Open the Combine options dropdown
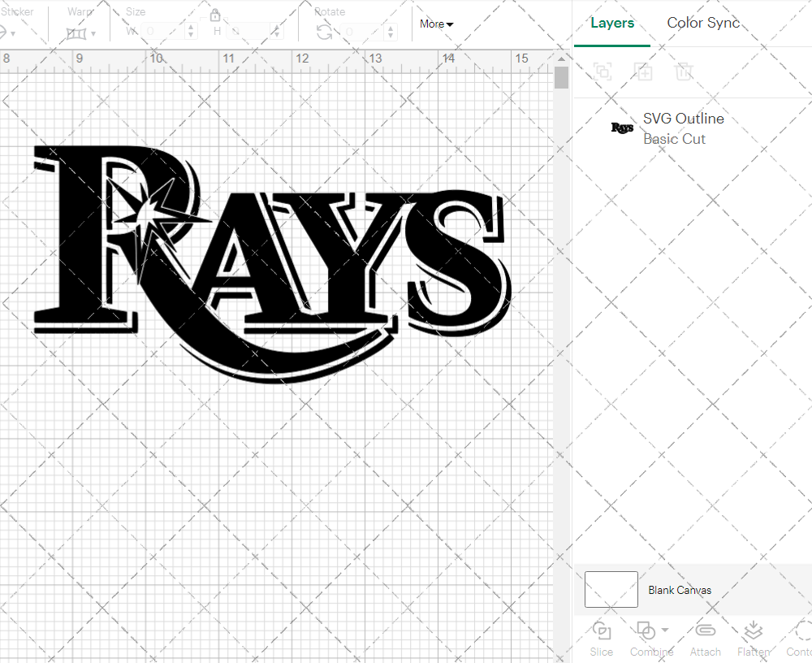Image resolution: width=812 pixels, height=663 pixels. [665, 631]
